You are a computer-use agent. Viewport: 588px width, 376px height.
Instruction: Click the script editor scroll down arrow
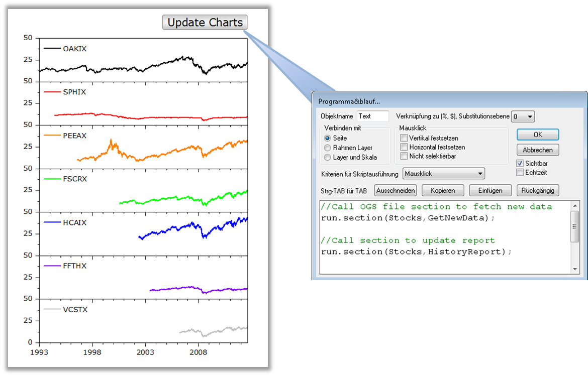pyautogui.click(x=575, y=269)
